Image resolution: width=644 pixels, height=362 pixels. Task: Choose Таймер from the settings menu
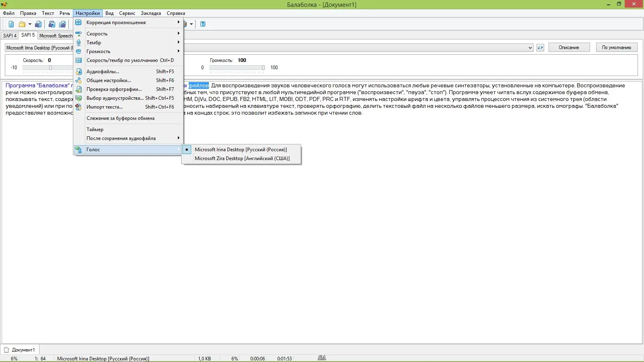pos(128,130)
